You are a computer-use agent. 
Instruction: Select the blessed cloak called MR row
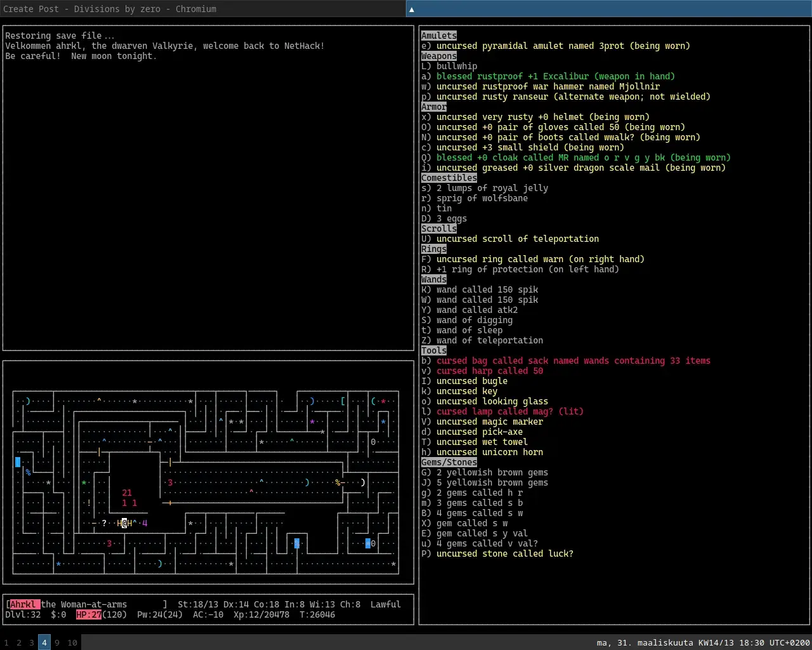576,157
